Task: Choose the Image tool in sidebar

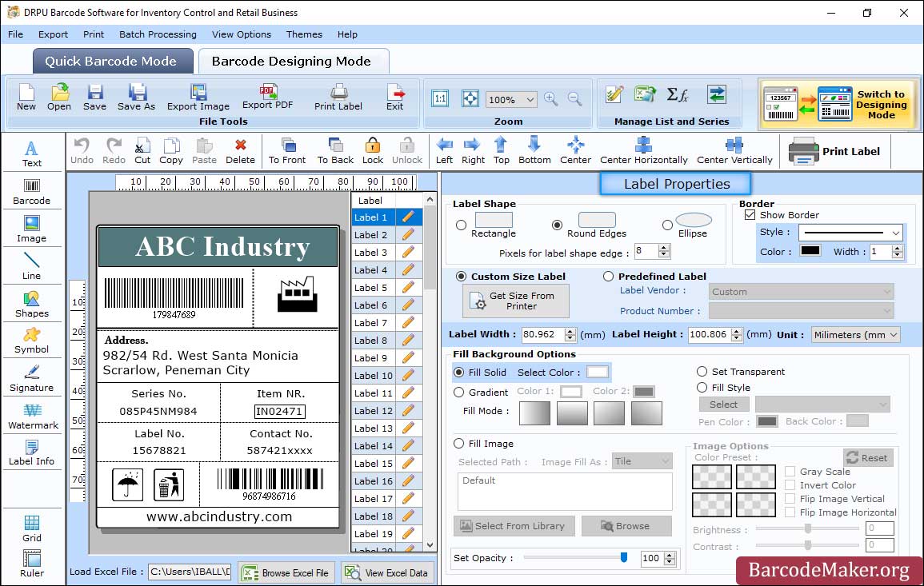Action: click(x=32, y=229)
